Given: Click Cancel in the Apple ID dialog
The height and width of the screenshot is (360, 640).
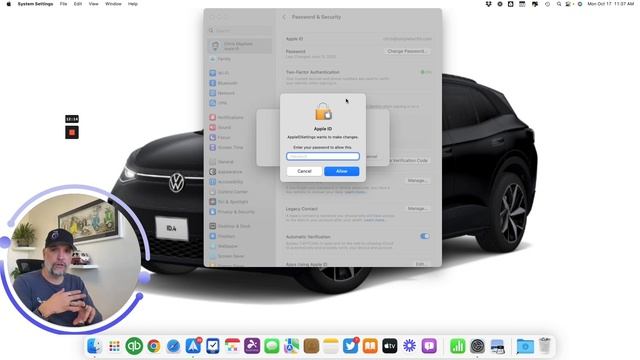Looking at the screenshot, I should 304,171.
